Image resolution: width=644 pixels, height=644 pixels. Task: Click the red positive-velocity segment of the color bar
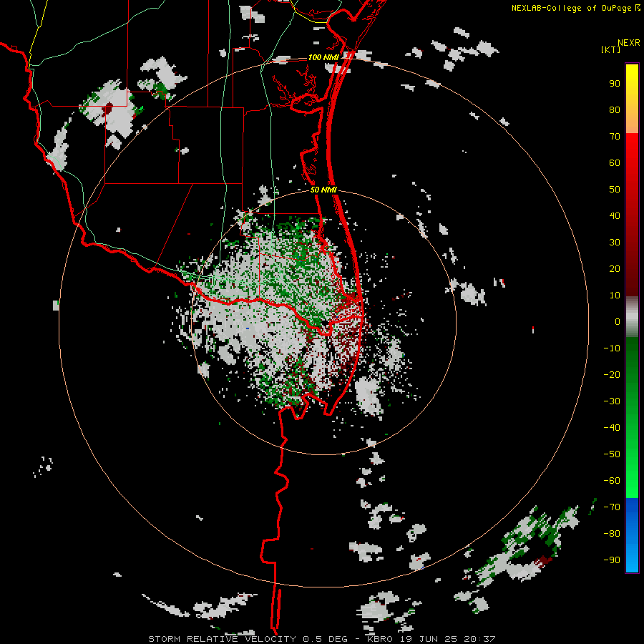(632, 215)
